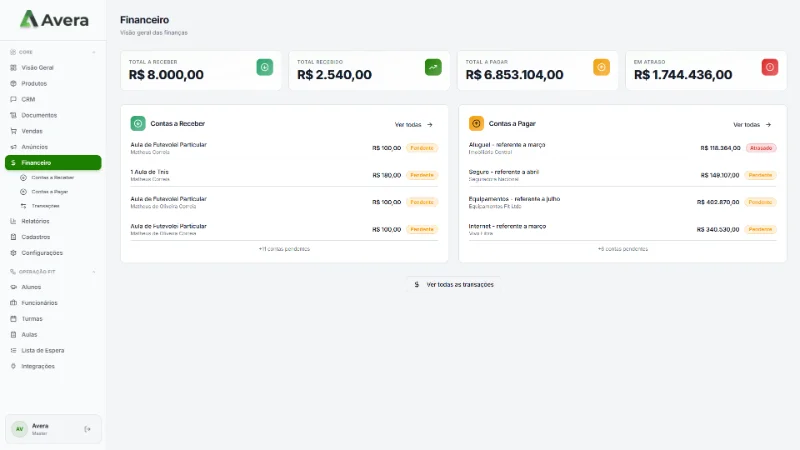Viewport: 800px width, 450px height.
Task: Click trend icon on Total Recebido card
Action: (x=433, y=67)
